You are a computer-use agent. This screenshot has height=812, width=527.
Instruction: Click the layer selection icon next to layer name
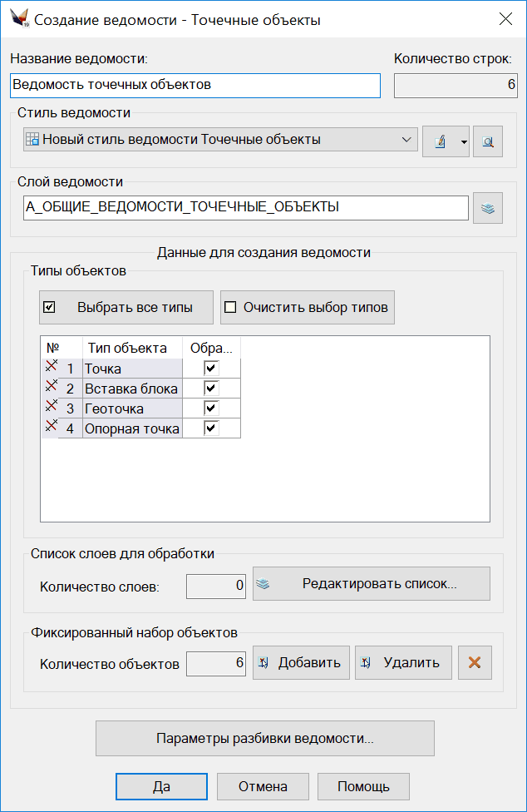[488, 209]
